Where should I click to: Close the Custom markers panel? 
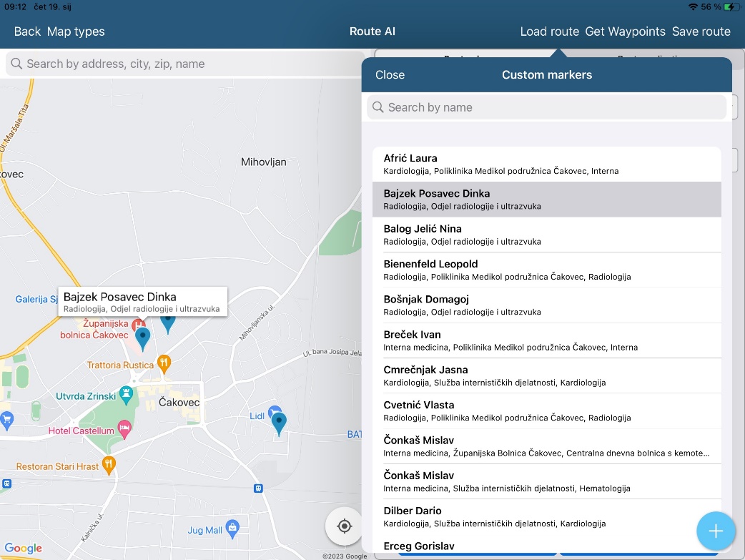(390, 75)
